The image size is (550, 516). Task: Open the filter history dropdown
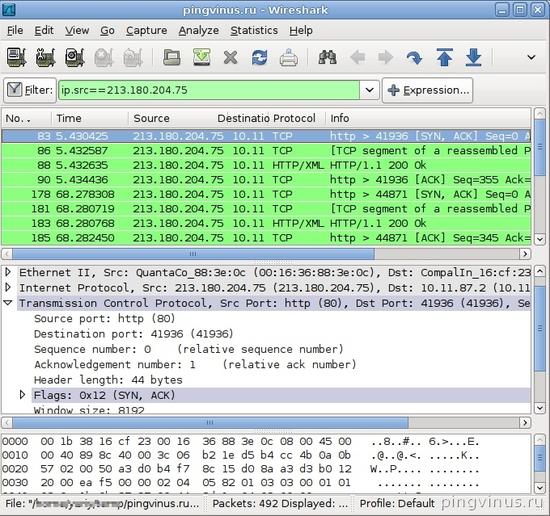(x=369, y=90)
